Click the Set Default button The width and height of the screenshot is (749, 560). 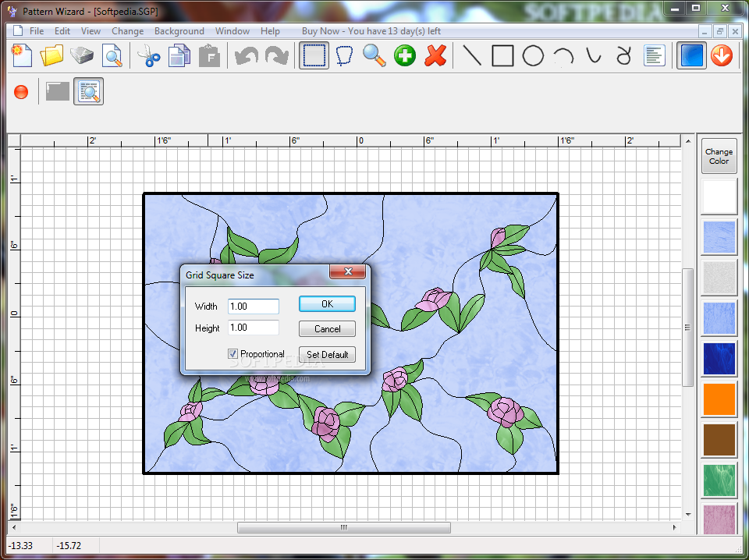327,354
